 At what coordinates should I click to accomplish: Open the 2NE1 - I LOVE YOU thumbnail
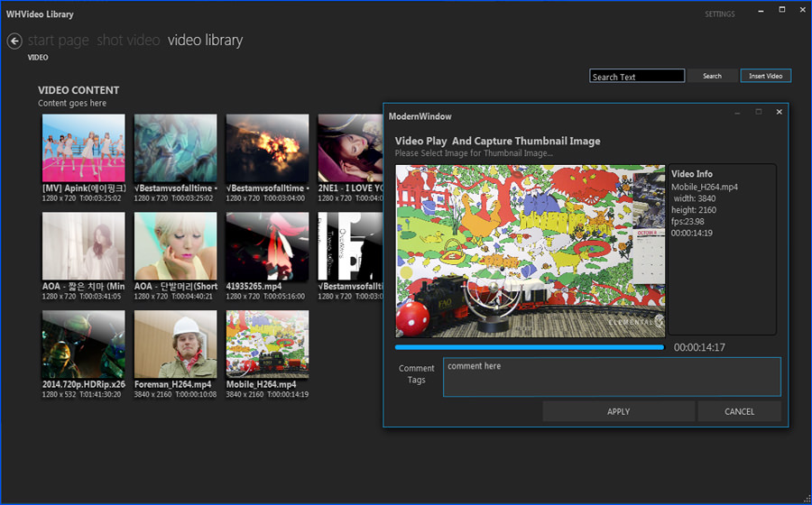(350, 148)
